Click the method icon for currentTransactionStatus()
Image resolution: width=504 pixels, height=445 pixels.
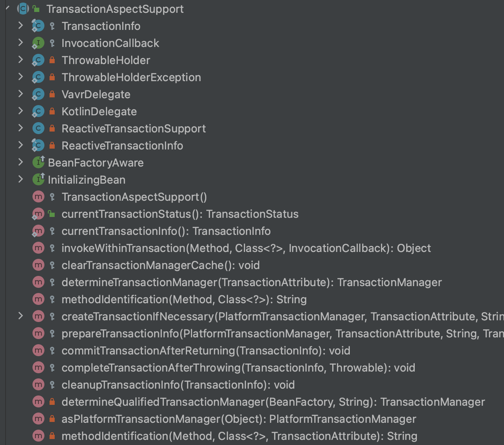(38, 214)
